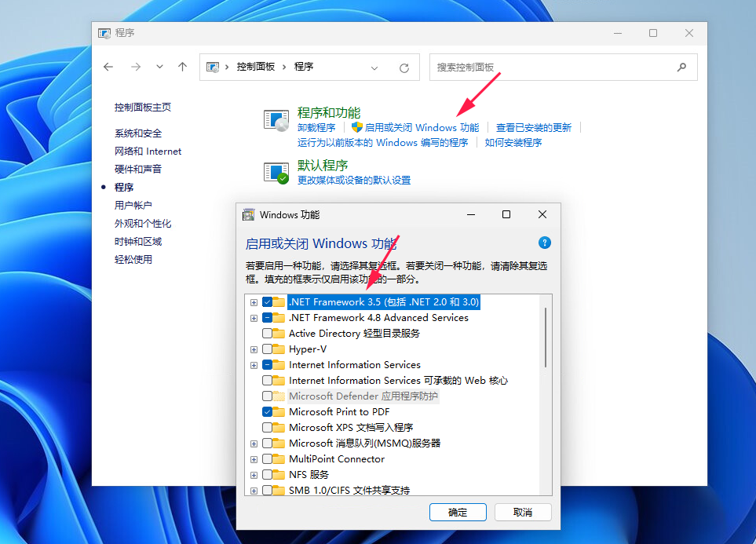Select 时钟和区域 in the sidebar
This screenshot has width=756, height=544.
point(138,242)
